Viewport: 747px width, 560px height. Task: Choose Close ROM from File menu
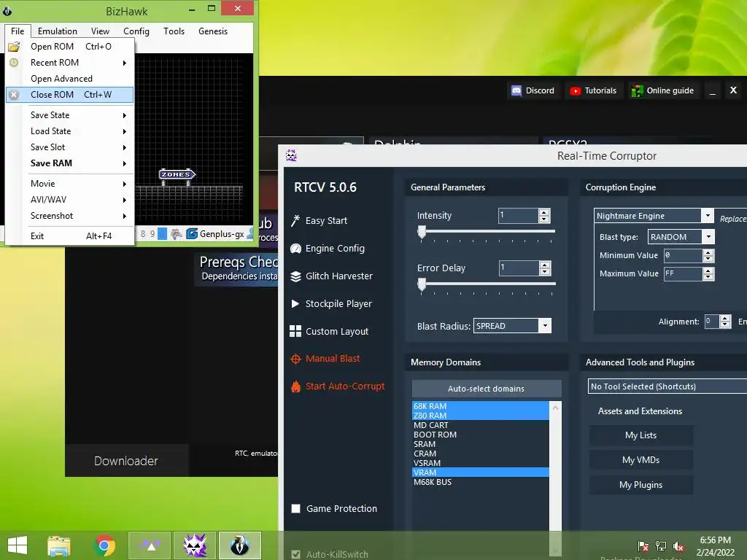[69, 95]
